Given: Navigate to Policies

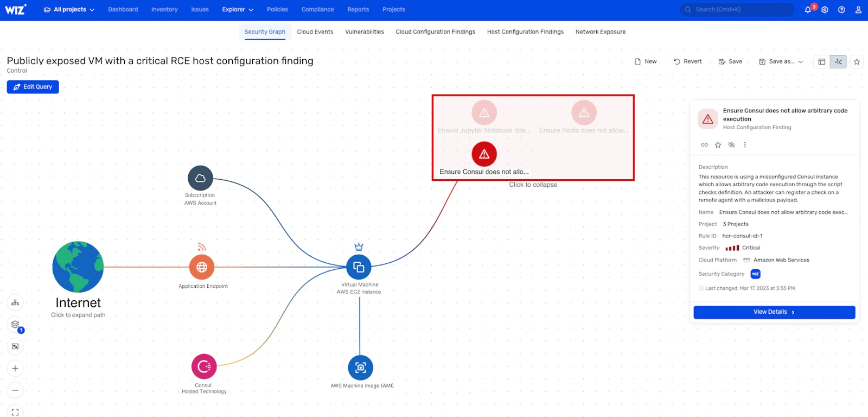Looking at the screenshot, I should tap(277, 10).
